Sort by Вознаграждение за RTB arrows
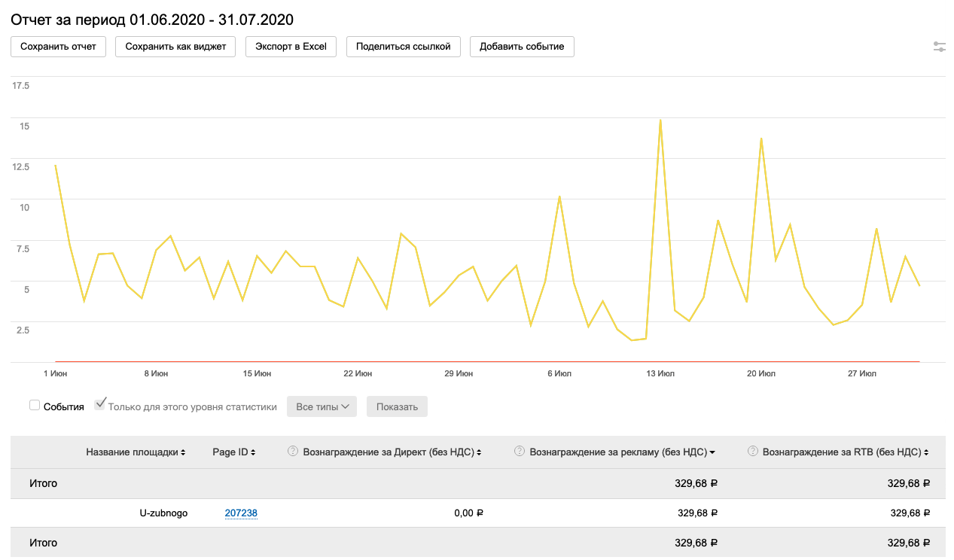Image resolution: width=954 pixels, height=560 pixels. coord(925,452)
